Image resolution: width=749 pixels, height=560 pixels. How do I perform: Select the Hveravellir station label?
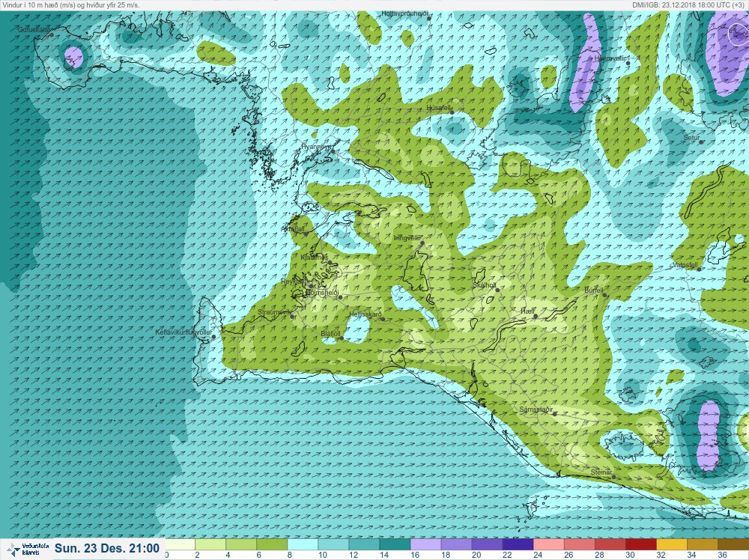(610, 58)
